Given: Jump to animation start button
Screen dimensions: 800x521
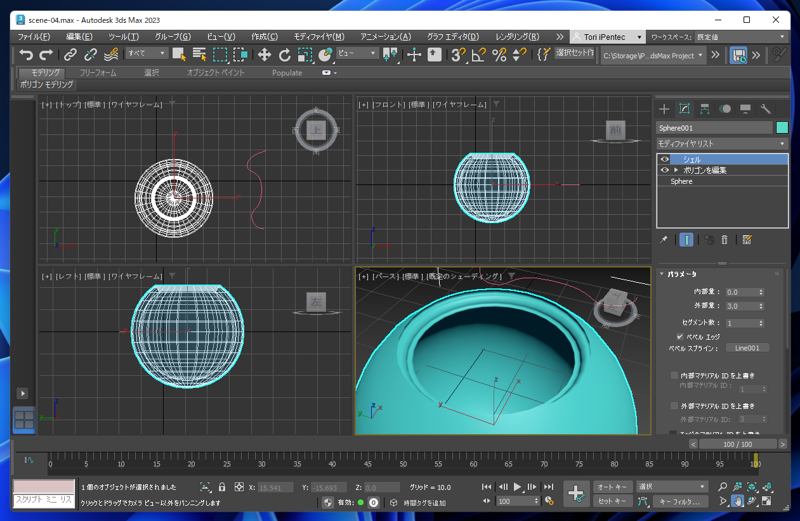Looking at the screenshot, I should (486, 487).
